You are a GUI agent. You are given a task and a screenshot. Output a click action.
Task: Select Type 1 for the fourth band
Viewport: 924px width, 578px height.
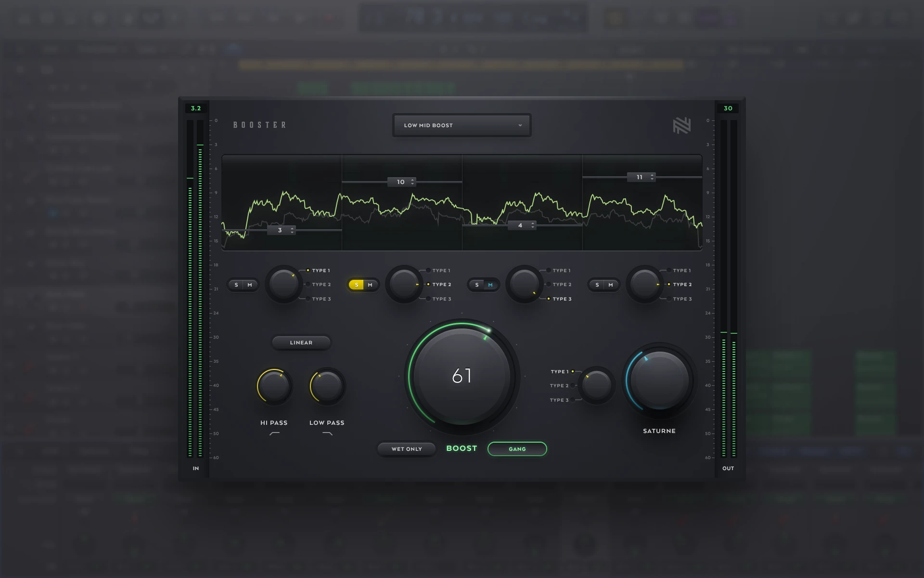[681, 271]
